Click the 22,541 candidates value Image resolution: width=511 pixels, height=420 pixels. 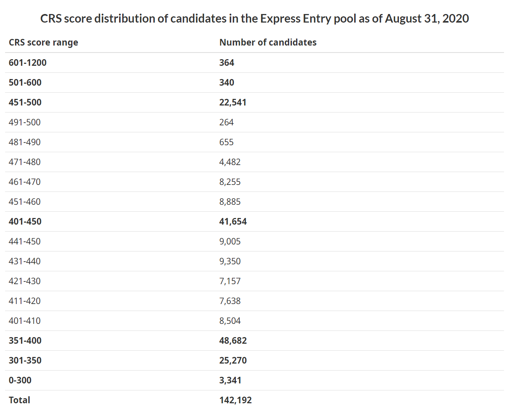click(233, 102)
